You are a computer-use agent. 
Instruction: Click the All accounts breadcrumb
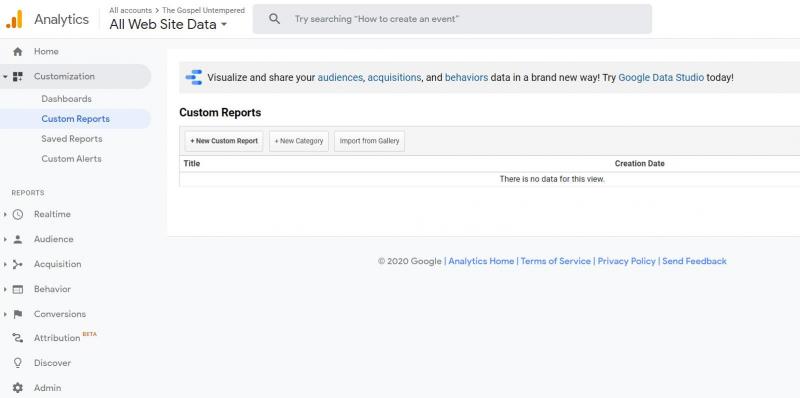(x=131, y=10)
